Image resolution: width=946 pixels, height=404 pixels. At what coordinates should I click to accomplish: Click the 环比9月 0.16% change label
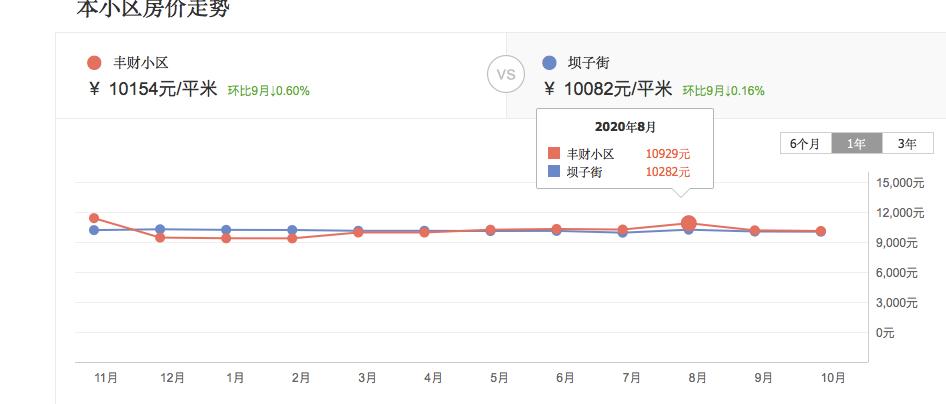pos(724,91)
